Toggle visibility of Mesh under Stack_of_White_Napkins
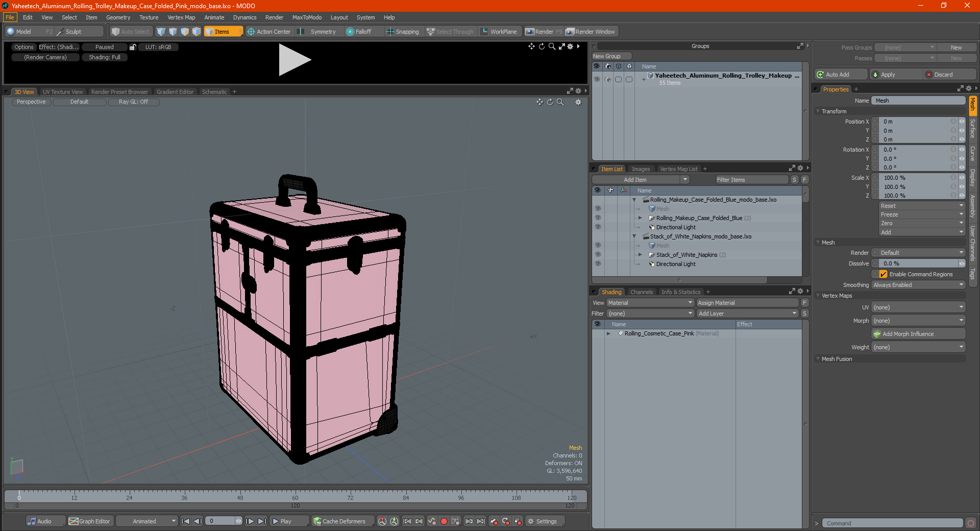 pyautogui.click(x=598, y=246)
